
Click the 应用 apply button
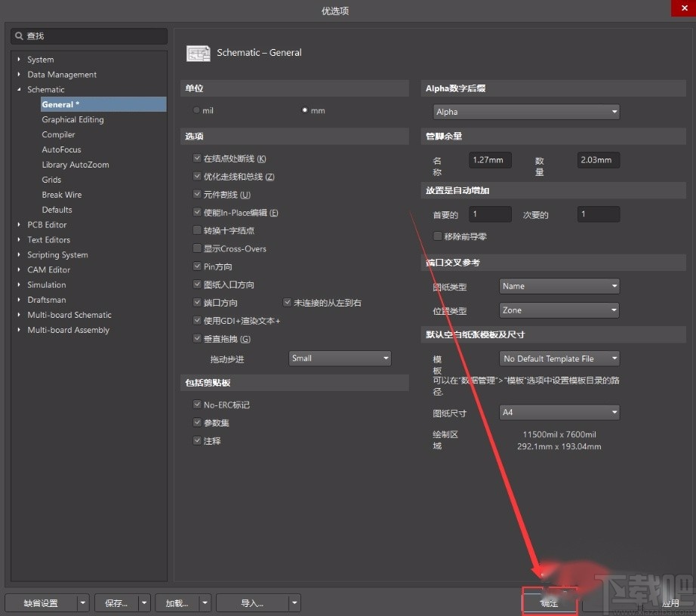(x=670, y=602)
